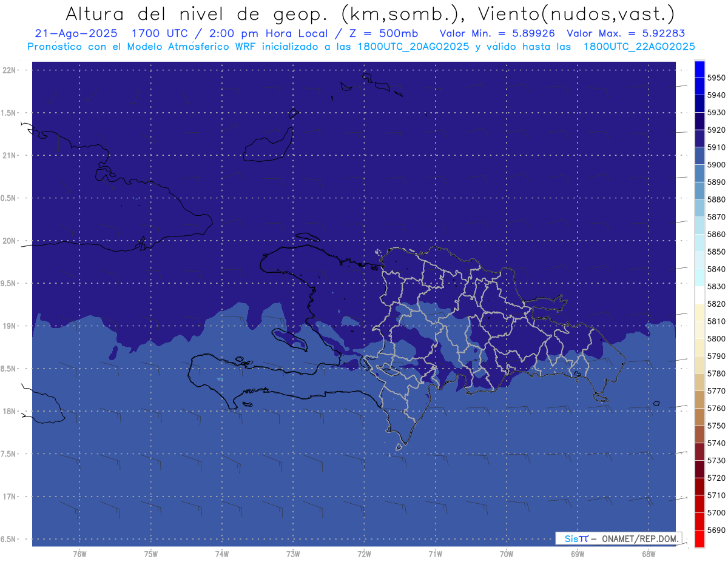
Task: Click the '5800' legend value
Action: pos(716,338)
